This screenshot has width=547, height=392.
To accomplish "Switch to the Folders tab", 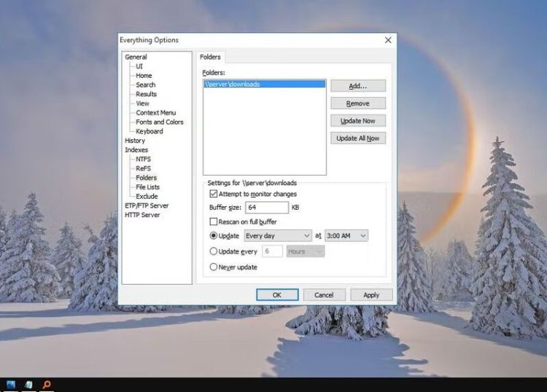I will pos(210,57).
